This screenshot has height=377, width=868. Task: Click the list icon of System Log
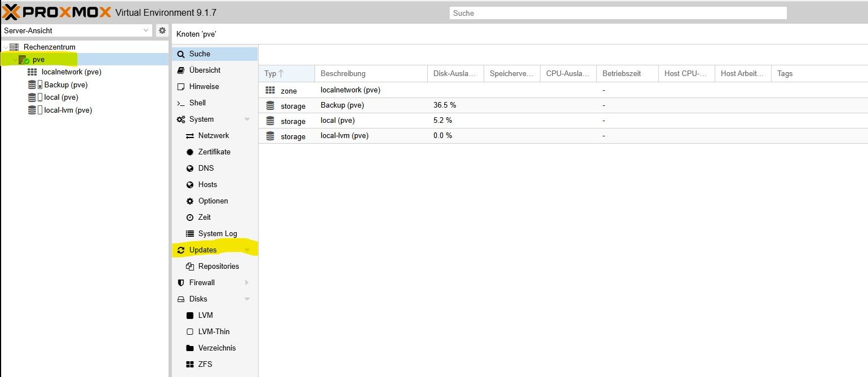[190, 234]
